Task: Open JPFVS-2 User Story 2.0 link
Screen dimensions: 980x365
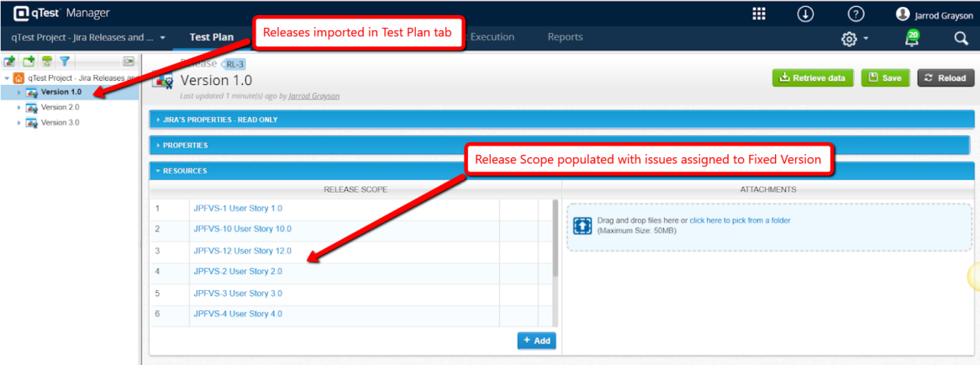Action: (238, 272)
